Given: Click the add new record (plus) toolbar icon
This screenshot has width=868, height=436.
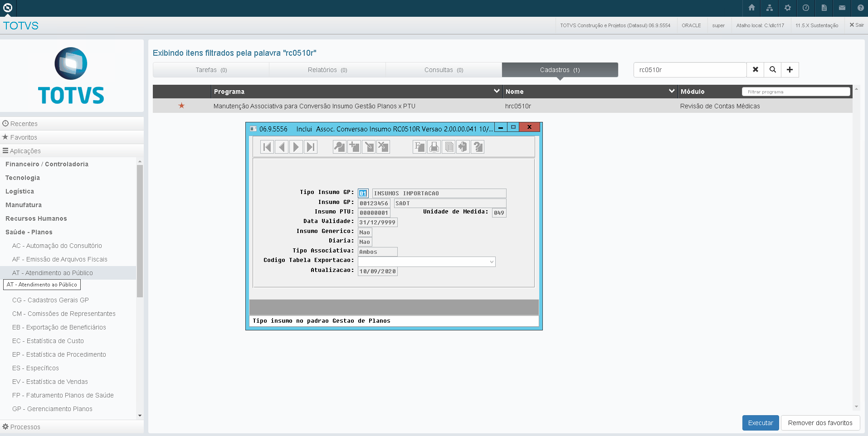Looking at the screenshot, I should coord(354,147).
